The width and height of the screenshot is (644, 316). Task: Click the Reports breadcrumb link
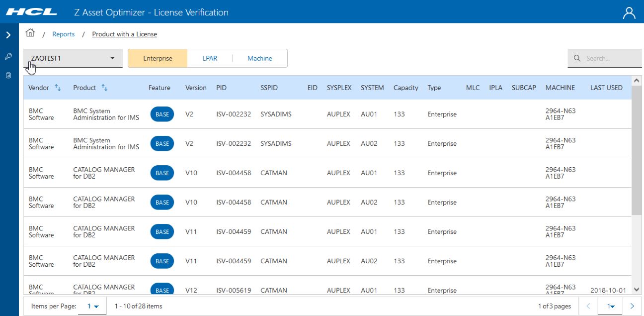click(64, 34)
